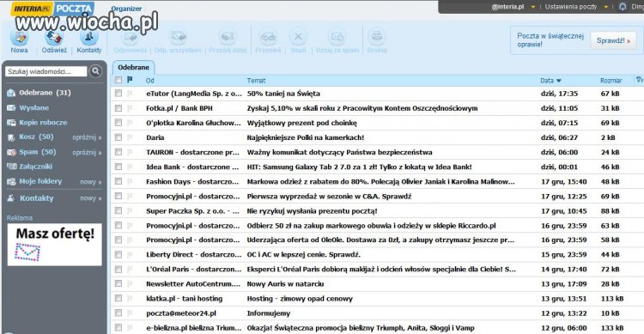Viewport: 644px width, 334px height.
Task: Focus the Szukaj wiadomości search field
Action: point(46,71)
